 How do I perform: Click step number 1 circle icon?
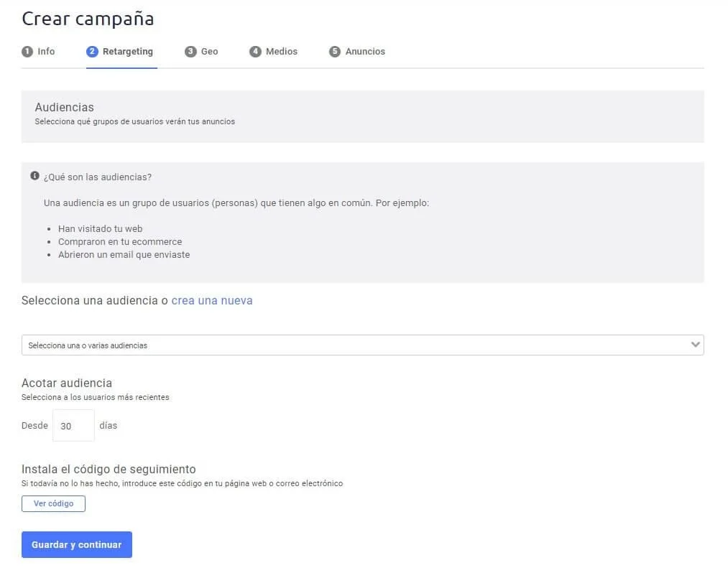click(x=27, y=52)
